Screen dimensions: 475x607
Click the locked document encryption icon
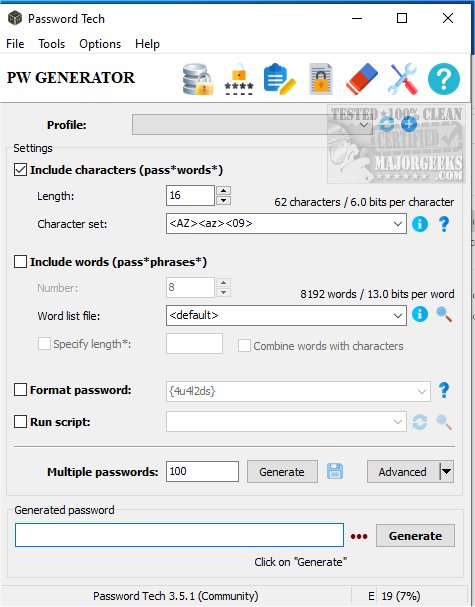pos(321,79)
